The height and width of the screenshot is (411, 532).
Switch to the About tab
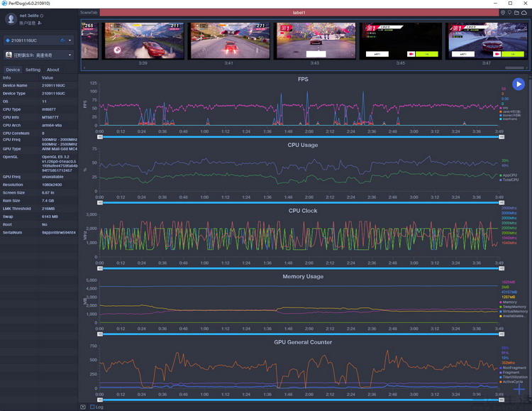click(53, 70)
